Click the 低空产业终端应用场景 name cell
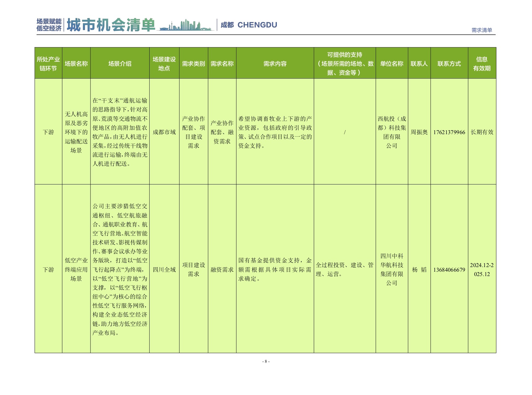Screen dimensions: 532x395 [x=76, y=270]
